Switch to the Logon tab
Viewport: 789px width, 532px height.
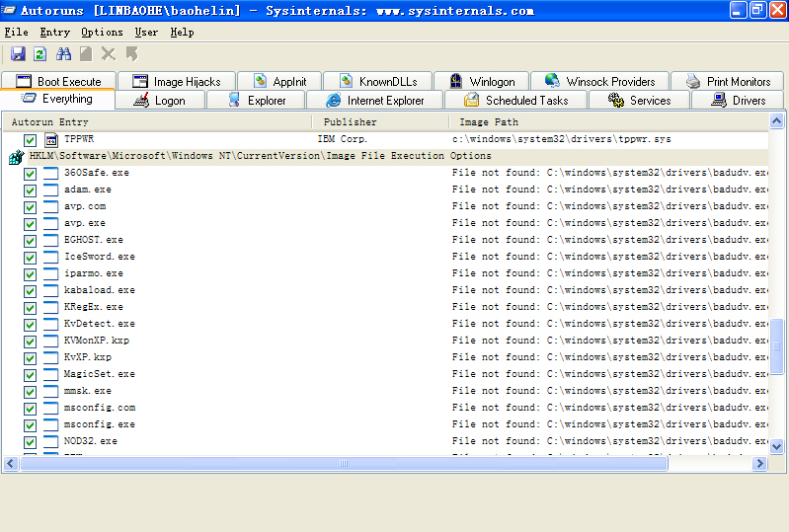click(x=160, y=100)
